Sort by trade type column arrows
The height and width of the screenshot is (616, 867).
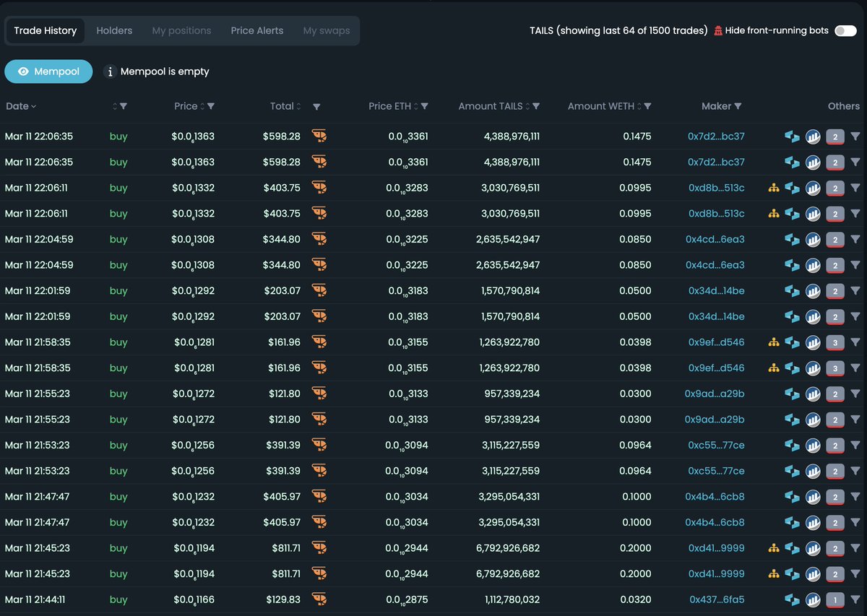point(114,106)
